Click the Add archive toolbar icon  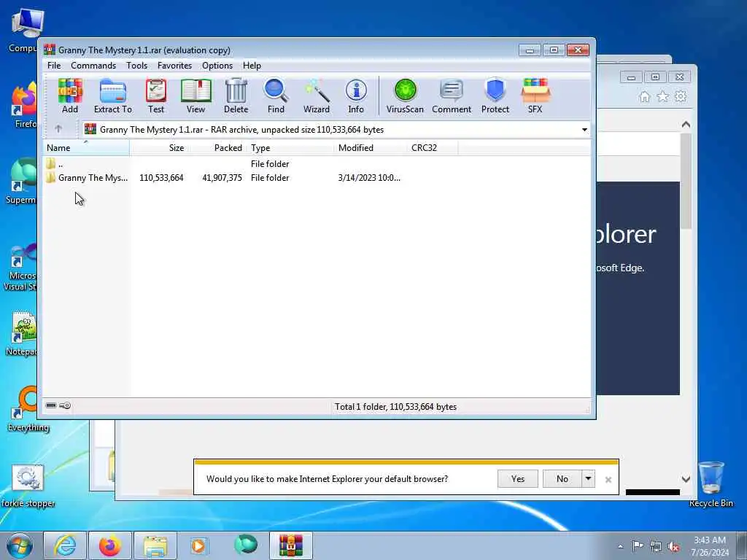coord(70,96)
